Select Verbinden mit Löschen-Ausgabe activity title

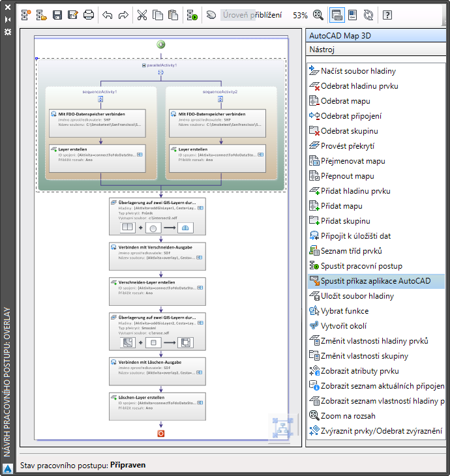point(150,362)
